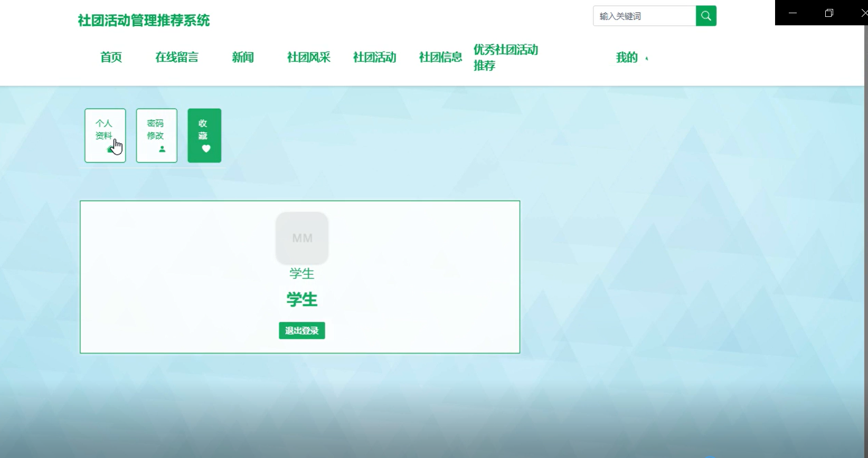The image size is (868, 458).
Task: Click the MM avatar placeholder
Action: click(x=302, y=238)
